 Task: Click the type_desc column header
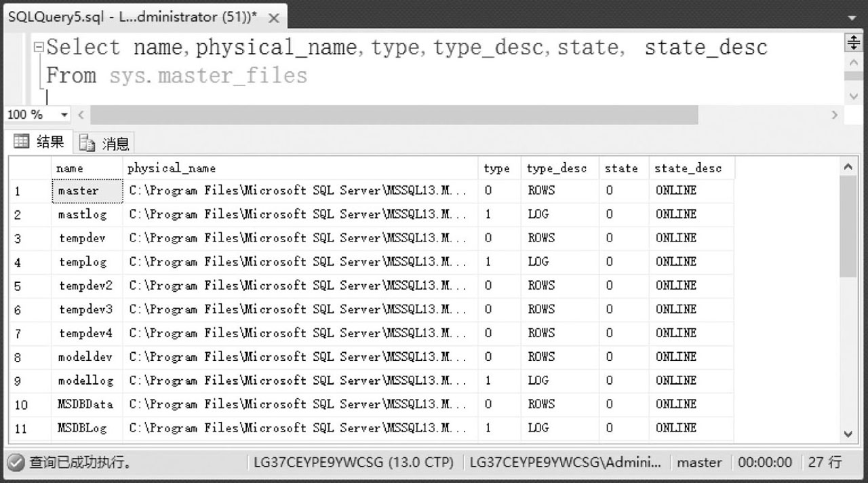tap(560, 168)
